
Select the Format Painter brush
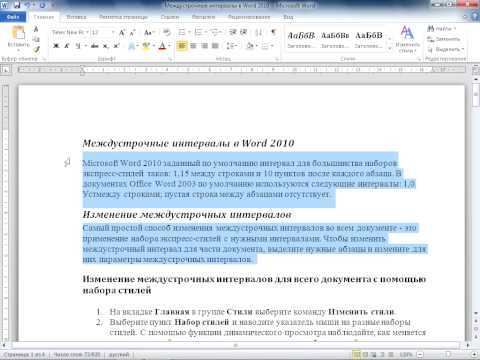point(36,49)
